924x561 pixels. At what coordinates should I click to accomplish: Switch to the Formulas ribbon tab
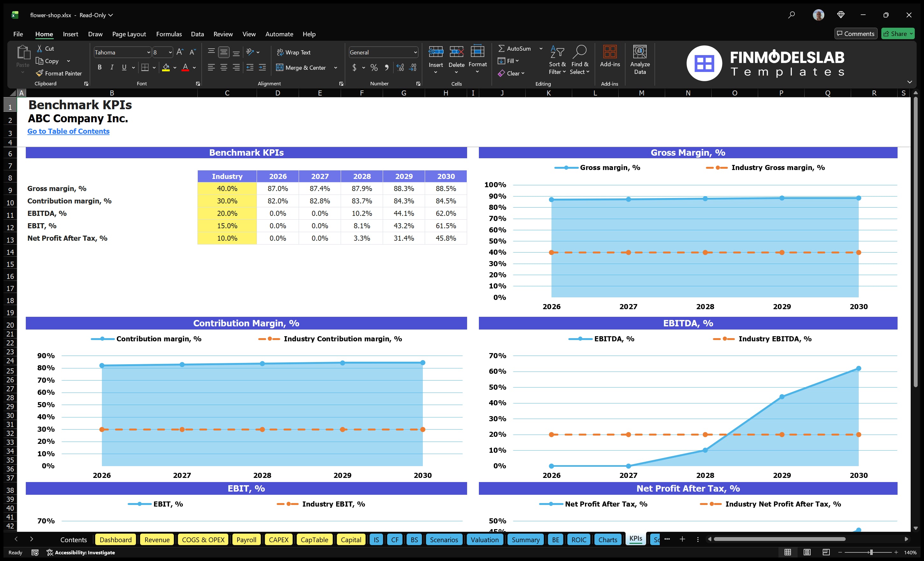[169, 34]
